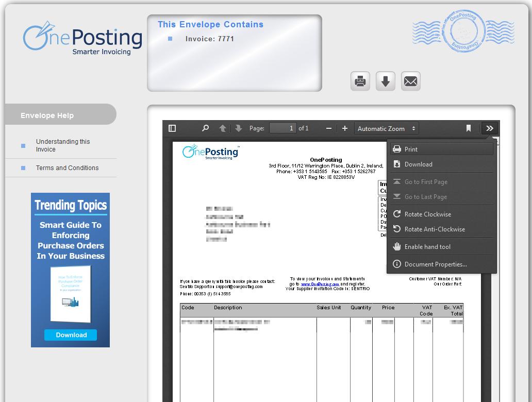This screenshot has width=532, height=402.
Task: Click the Trending Topics banner title
Action: 71,205
